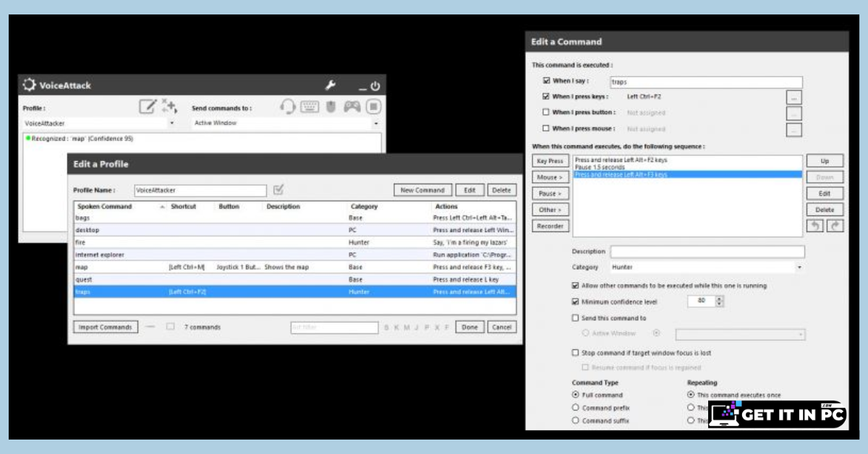Click the create/import profile icon with plus
Viewport: 868px width, 454px height.
[169, 107]
